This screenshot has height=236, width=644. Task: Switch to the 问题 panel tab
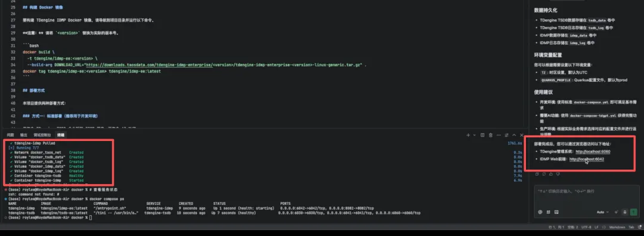pos(10,134)
